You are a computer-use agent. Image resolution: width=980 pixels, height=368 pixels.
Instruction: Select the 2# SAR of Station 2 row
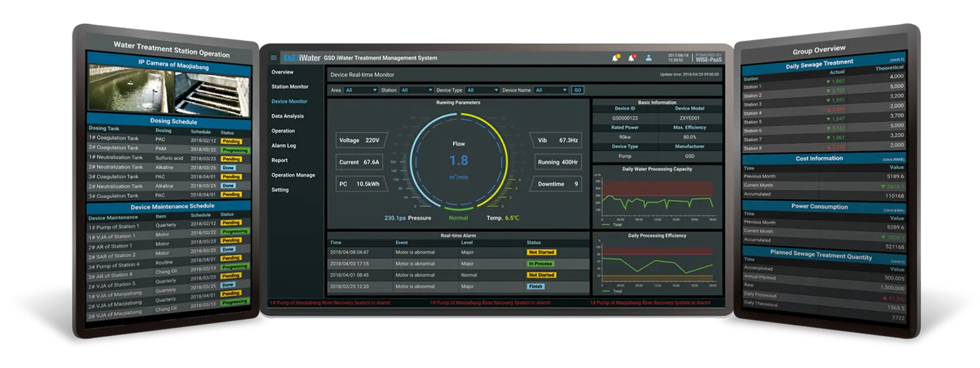click(168, 253)
